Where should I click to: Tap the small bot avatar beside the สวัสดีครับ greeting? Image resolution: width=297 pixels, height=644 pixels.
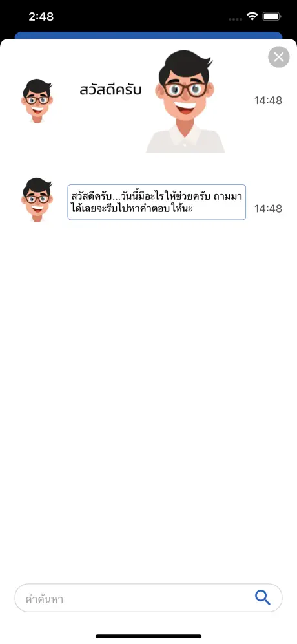[37, 101]
